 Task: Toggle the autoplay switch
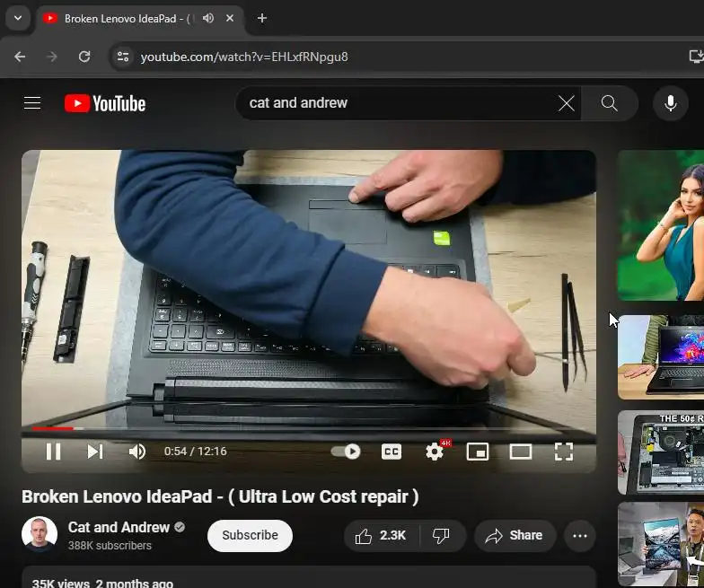(347, 452)
